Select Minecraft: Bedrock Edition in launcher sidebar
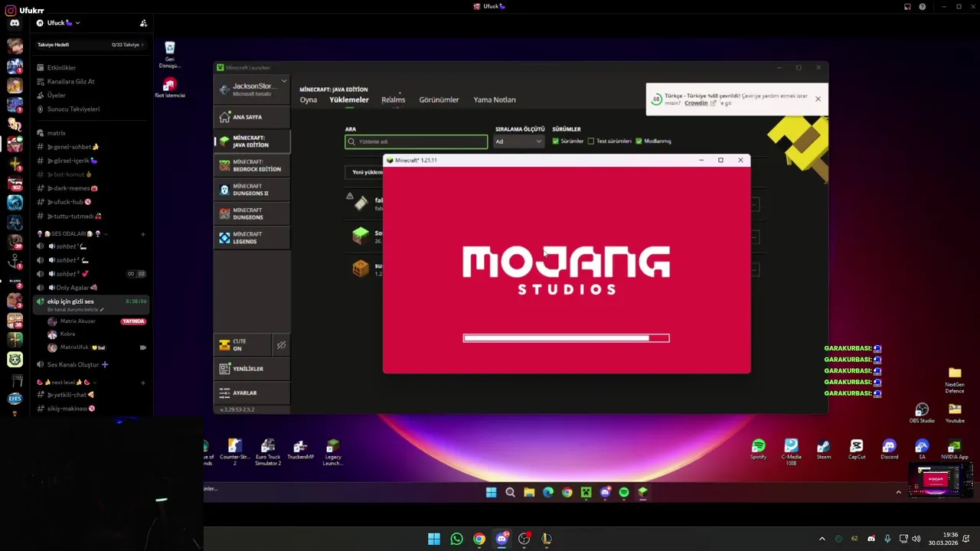The height and width of the screenshot is (551, 980). (253, 165)
